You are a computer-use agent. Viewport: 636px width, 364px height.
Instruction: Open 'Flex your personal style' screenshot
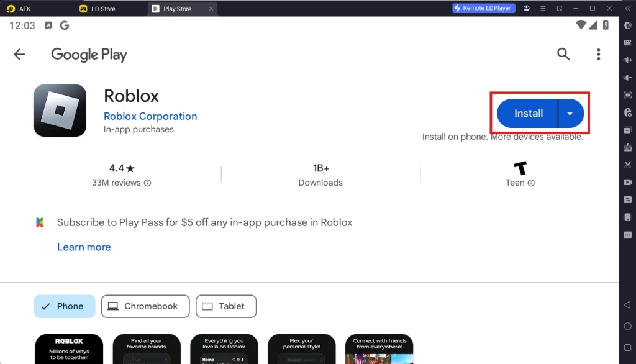(x=301, y=349)
